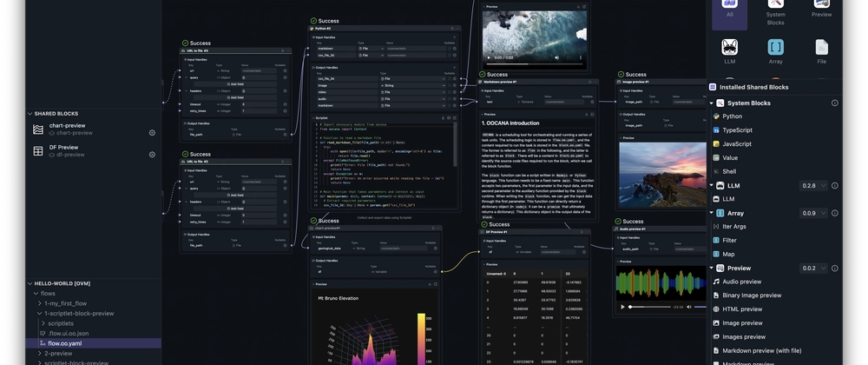Screen dimensions: 868x365
Task: Open type dropdown for Python #2 output image
Action: (413, 85)
